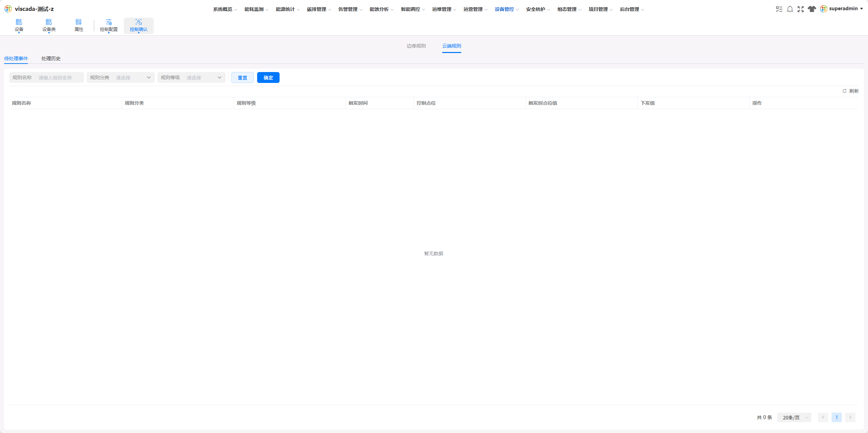868x433 pixels.
Task: Open the theme shirt icon
Action: click(x=812, y=9)
